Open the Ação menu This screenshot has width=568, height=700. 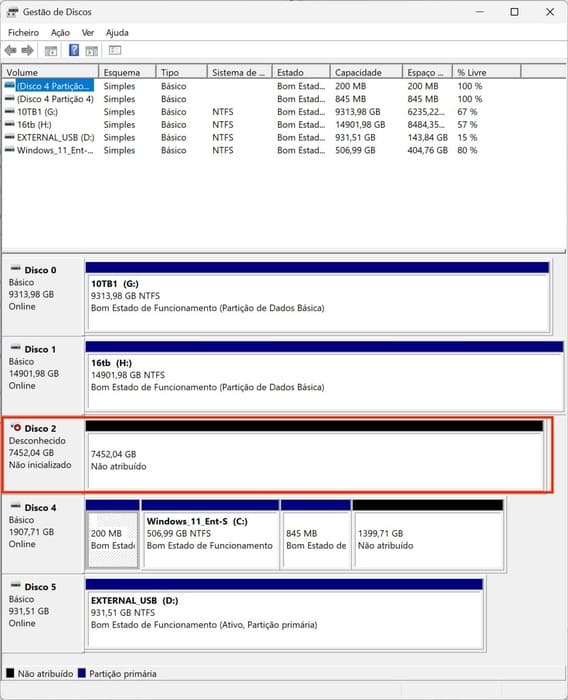pyautogui.click(x=60, y=33)
